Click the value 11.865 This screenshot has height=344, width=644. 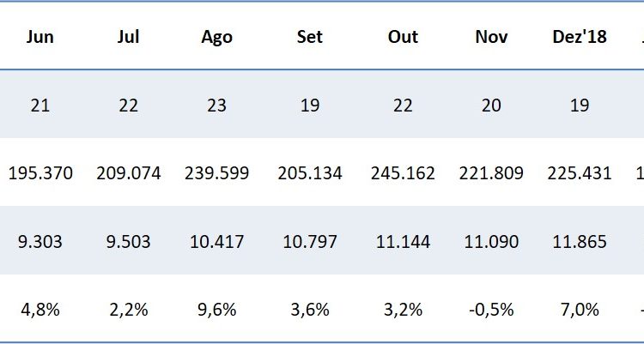tap(579, 242)
